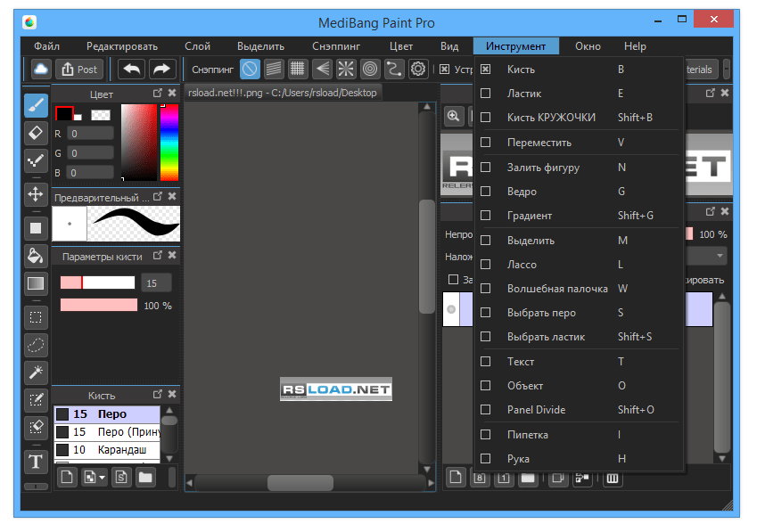
Task: Activate the Bucket fill tool
Action: coord(36,257)
